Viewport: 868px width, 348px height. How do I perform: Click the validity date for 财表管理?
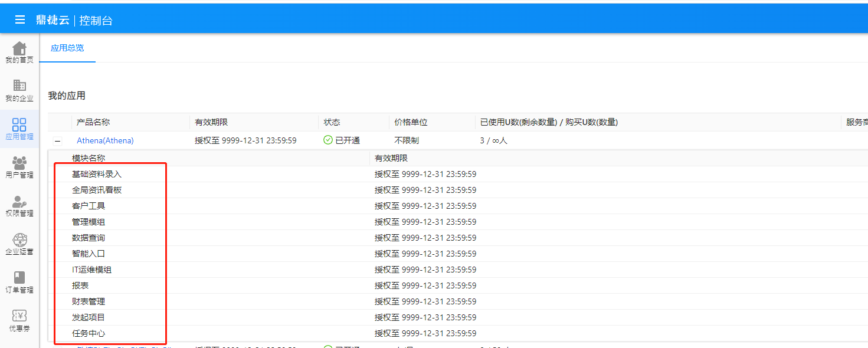[x=425, y=301]
